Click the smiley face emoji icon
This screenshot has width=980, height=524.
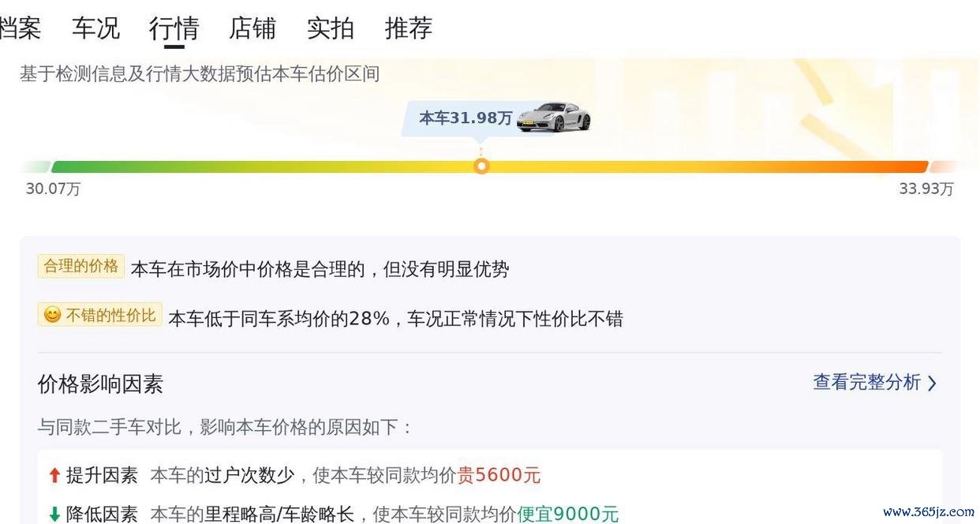pos(52,315)
